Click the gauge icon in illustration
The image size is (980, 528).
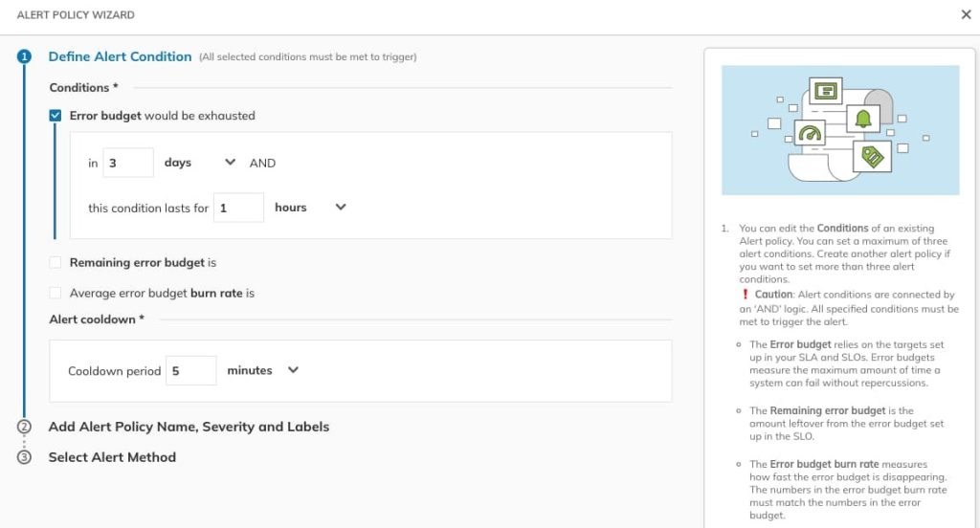810,135
